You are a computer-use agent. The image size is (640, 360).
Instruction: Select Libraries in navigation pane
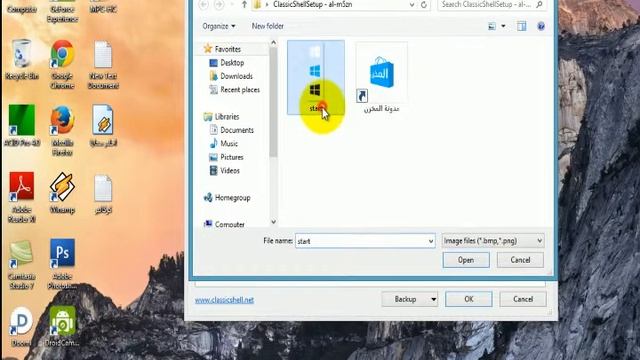[x=221, y=117]
